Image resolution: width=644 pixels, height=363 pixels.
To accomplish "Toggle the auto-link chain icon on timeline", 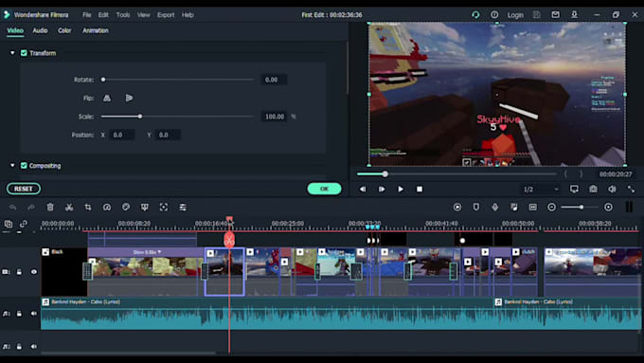I will click(x=24, y=224).
